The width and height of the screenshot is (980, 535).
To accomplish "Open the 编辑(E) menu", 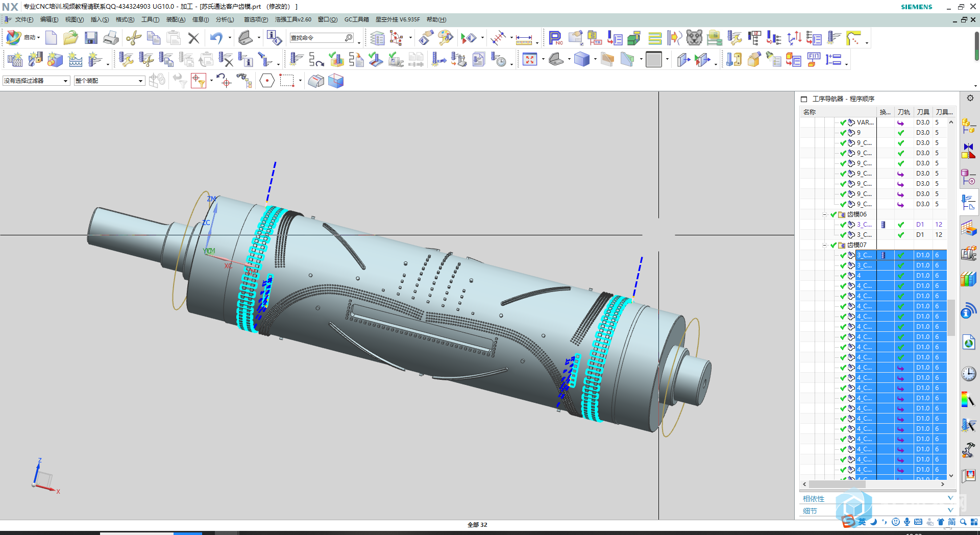I will (50, 19).
